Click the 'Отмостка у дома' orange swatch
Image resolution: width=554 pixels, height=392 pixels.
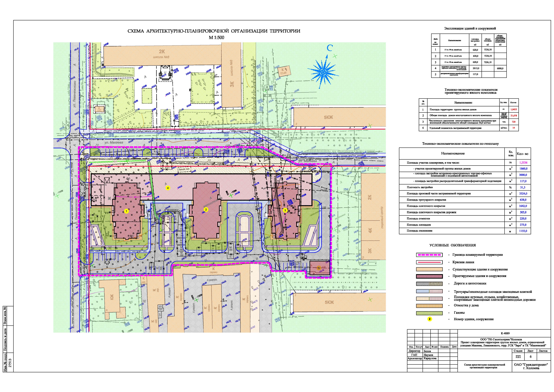pos(429,306)
